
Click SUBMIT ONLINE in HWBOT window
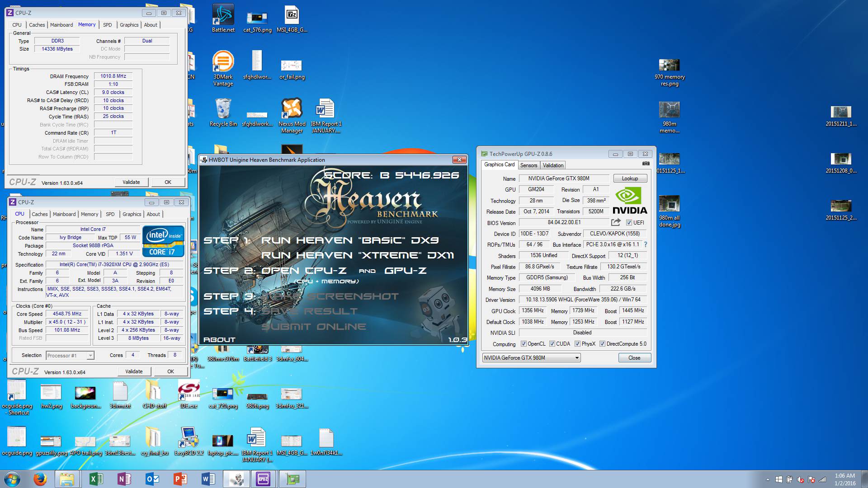tap(313, 327)
